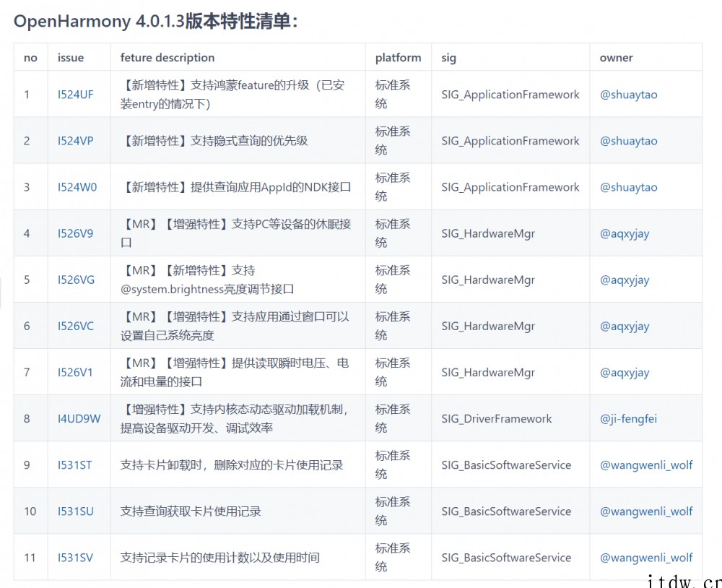Open issue link I526VG

(76, 280)
